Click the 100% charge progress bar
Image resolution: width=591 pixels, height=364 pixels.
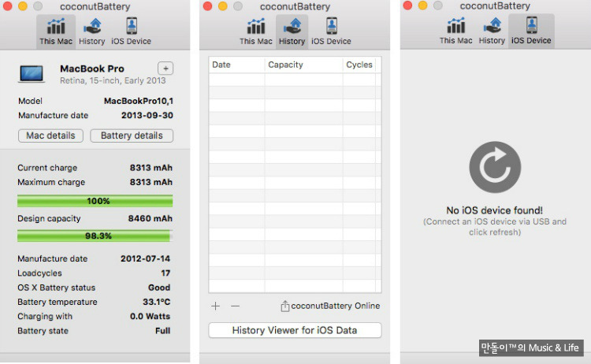pos(95,201)
